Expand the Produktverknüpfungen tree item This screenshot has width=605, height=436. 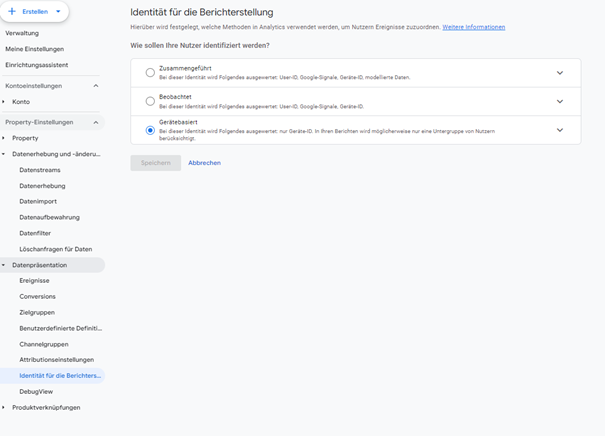pos(5,407)
